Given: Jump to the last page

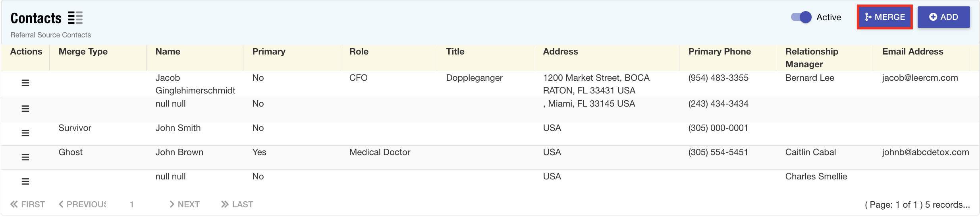Looking at the screenshot, I should 237,204.
